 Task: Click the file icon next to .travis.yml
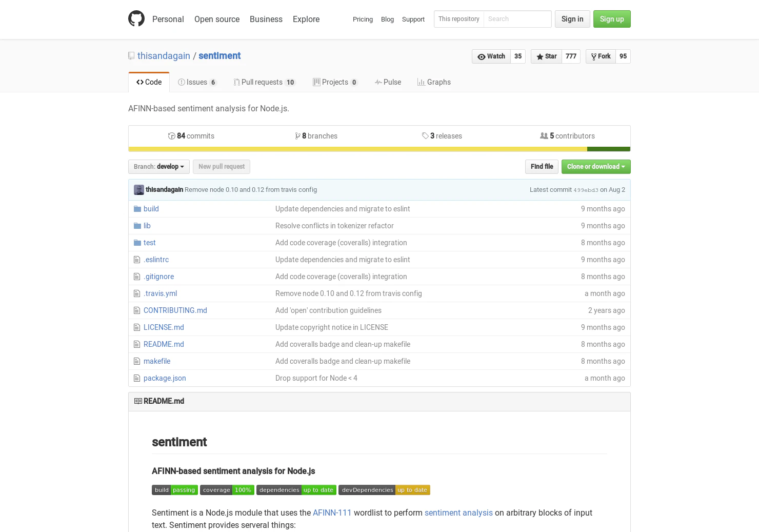[x=137, y=293]
